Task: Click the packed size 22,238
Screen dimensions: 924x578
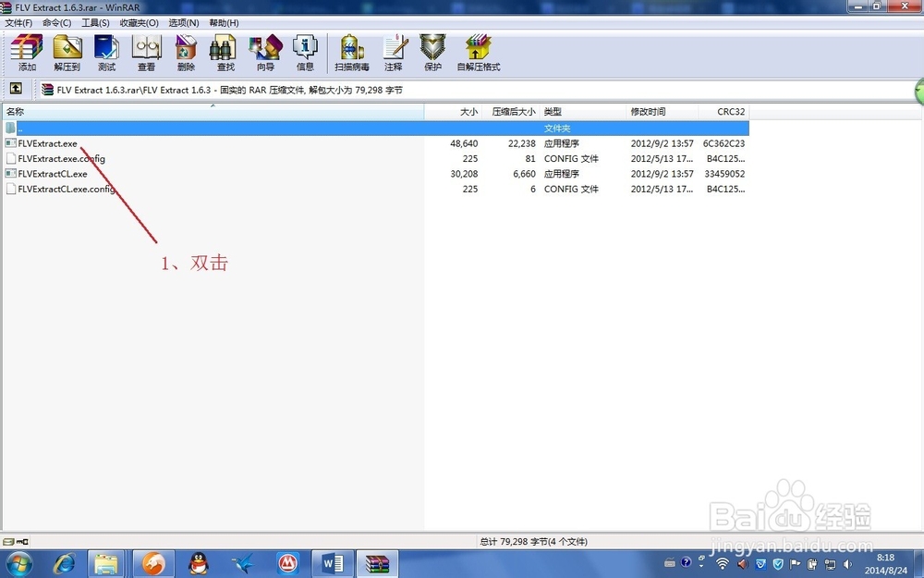Action: click(x=521, y=143)
